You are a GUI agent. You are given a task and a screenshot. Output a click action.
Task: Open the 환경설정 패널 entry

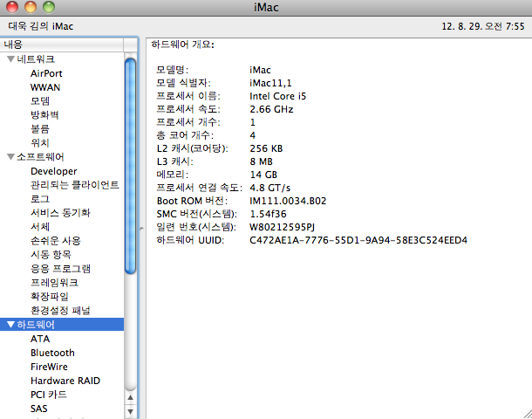click(60, 311)
